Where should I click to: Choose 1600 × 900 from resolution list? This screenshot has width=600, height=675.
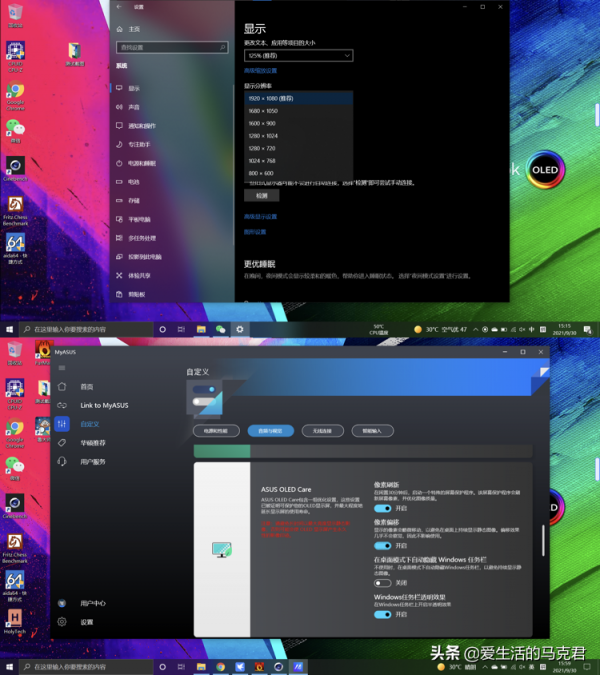262,123
